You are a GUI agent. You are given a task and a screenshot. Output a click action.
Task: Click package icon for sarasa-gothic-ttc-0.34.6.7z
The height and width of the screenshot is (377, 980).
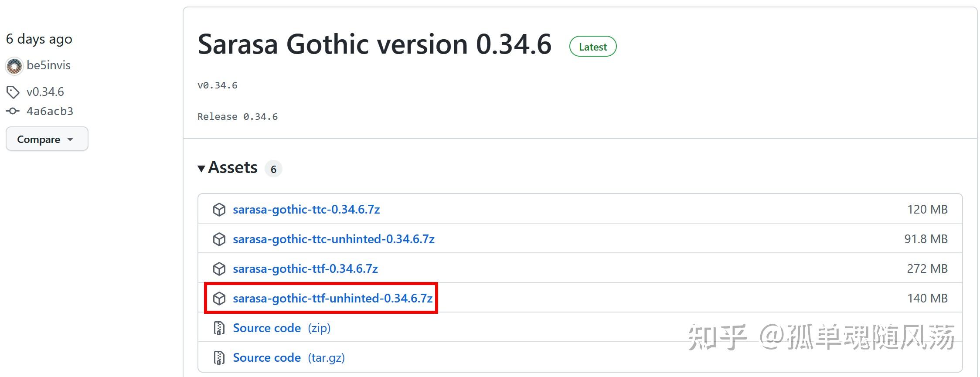point(219,210)
